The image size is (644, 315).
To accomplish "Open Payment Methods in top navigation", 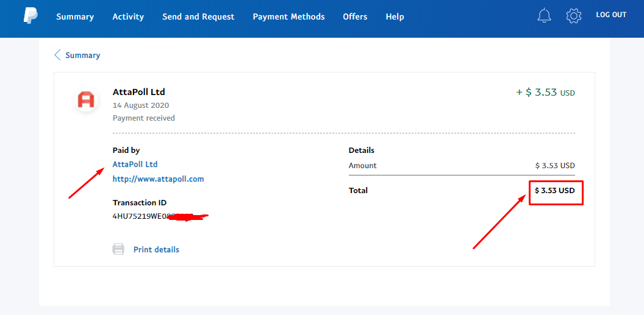I will tap(288, 17).
